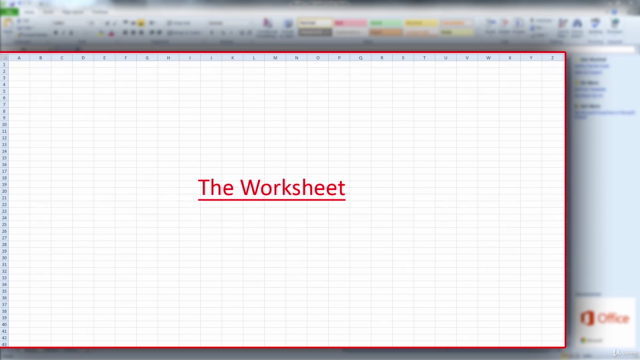The width and height of the screenshot is (640, 360).
Task: Apply the dark gray Check Cell style
Action: 315,32
